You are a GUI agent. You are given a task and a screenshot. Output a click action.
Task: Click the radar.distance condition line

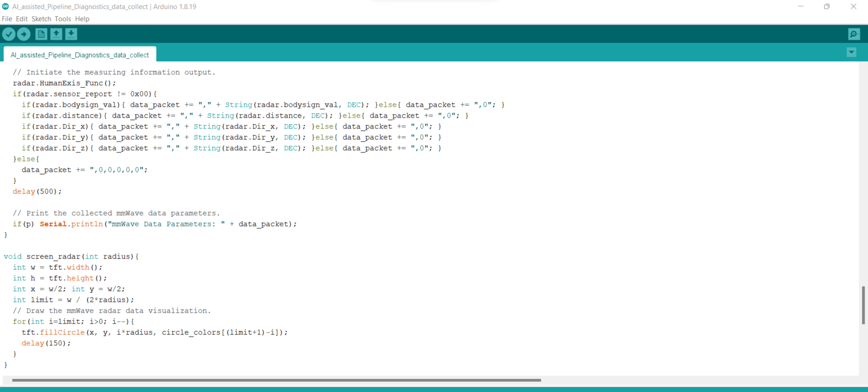(x=245, y=115)
